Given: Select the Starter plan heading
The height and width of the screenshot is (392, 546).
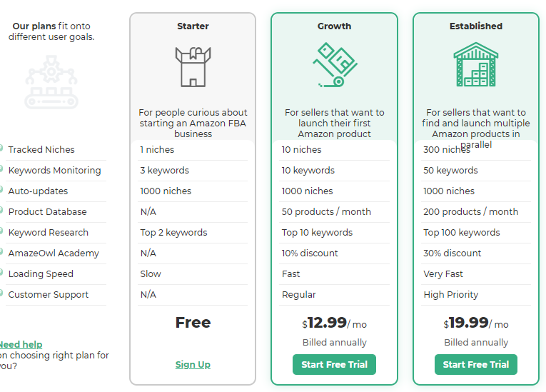Looking at the screenshot, I should pyautogui.click(x=193, y=26).
